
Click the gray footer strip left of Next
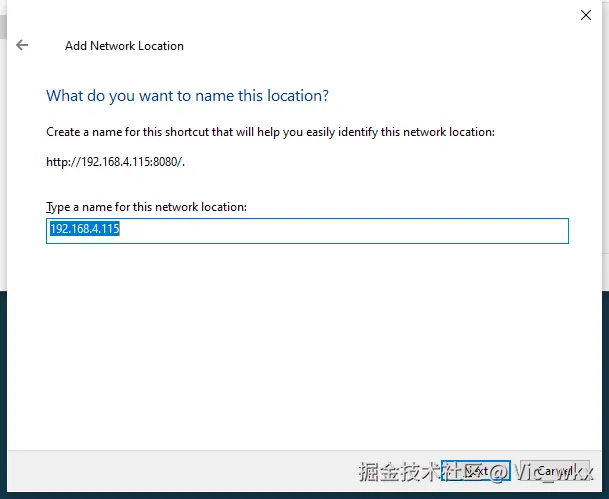200,470
